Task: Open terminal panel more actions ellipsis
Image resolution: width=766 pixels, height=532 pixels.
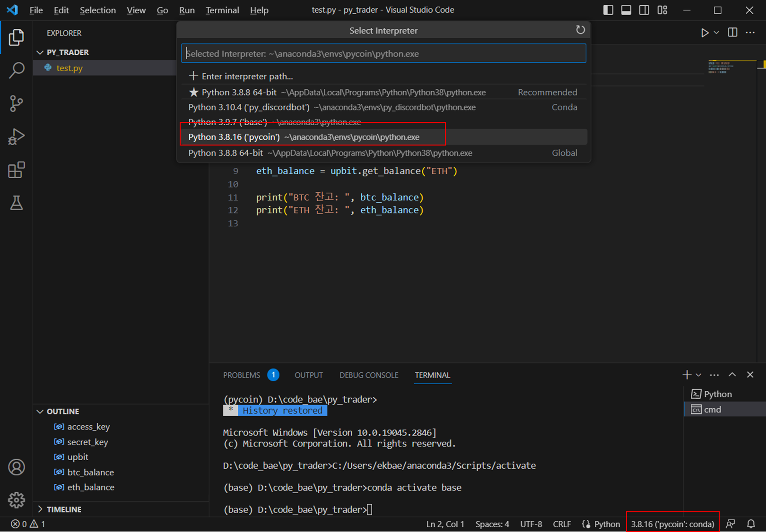Action: [x=714, y=375]
